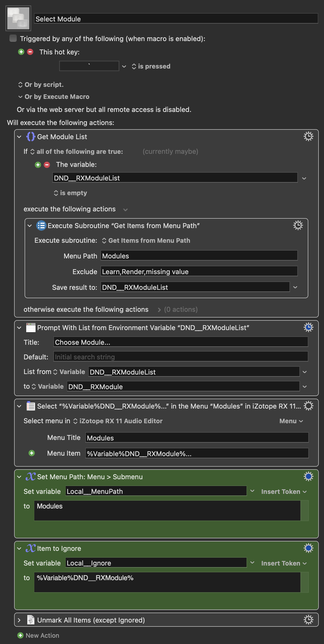Image resolution: width=324 pixels, height=644 pixels.
Task: Change the 'is empty' condition selector
Action: coord(70,193)
